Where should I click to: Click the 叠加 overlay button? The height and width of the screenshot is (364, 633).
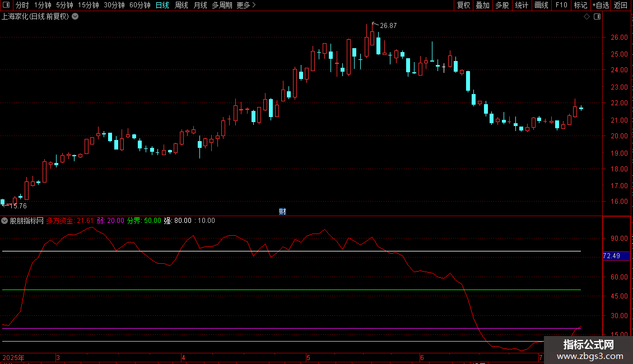(482, 5)
